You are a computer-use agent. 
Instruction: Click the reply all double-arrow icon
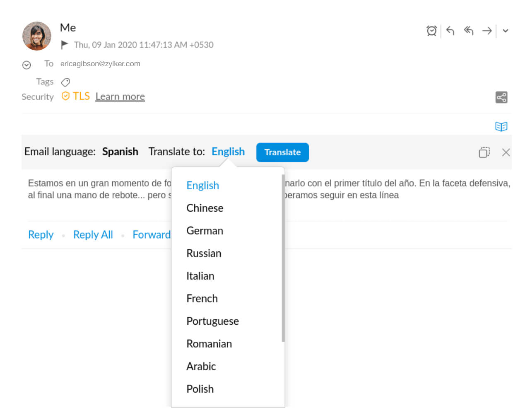tap(469, 31)
